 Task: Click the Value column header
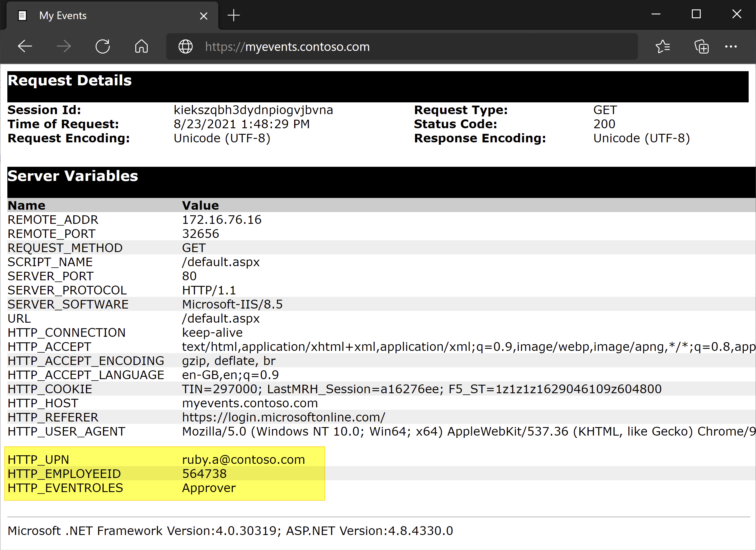tap(200, 205)
